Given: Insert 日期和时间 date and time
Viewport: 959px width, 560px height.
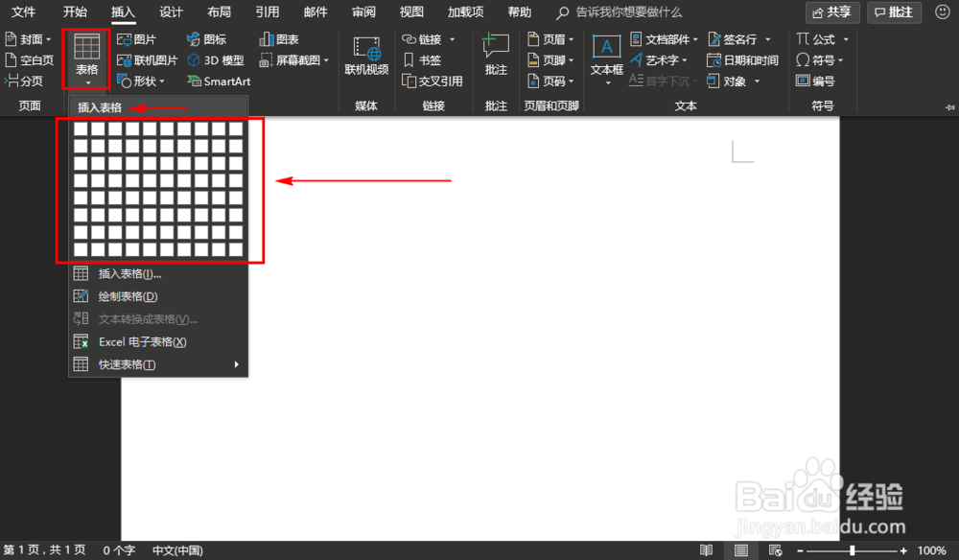Looking at the screenshot, I should pyautogui.click(x=742, y=59).
